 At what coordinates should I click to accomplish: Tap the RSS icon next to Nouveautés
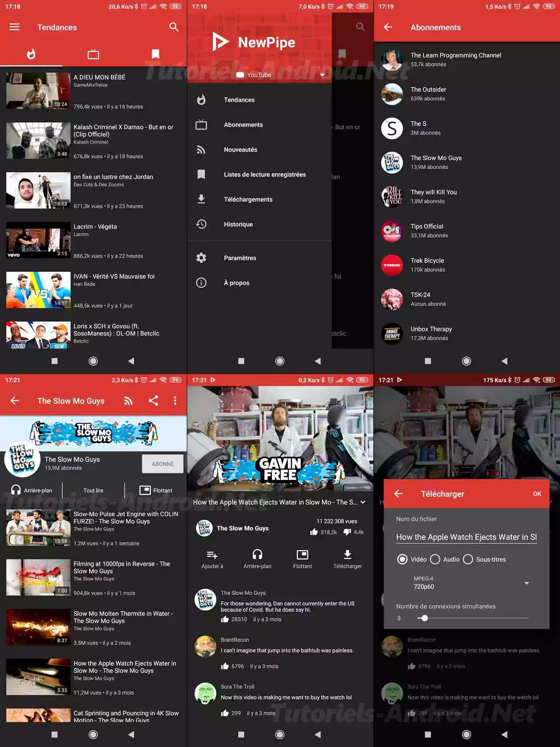pos(201,149)
